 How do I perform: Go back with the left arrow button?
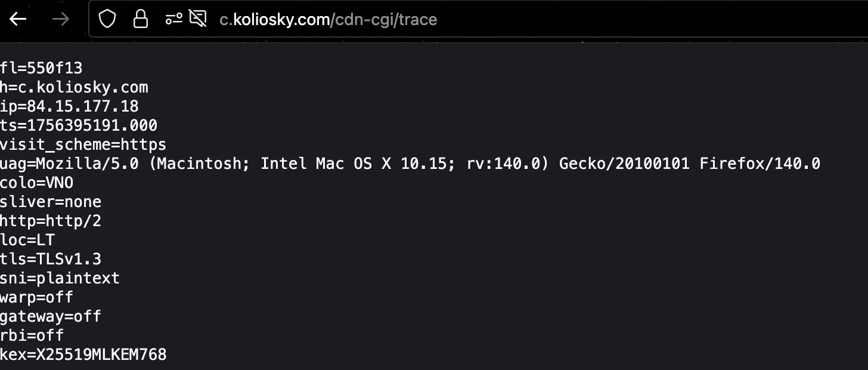coord(18,19)
